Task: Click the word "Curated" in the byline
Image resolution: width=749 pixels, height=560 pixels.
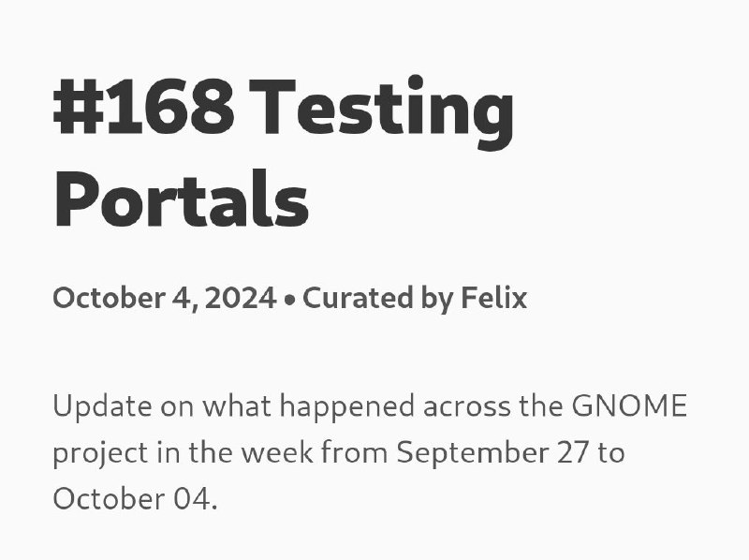Action: click(358, 298)
